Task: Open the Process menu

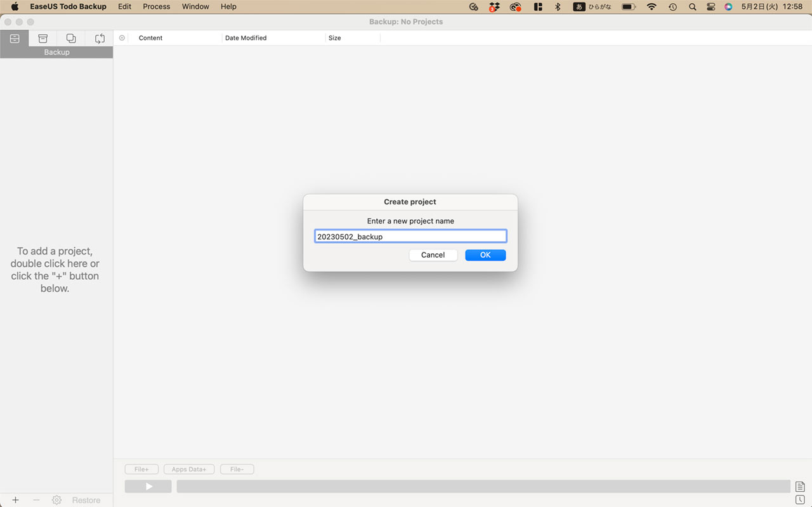Action: (156, 6)
